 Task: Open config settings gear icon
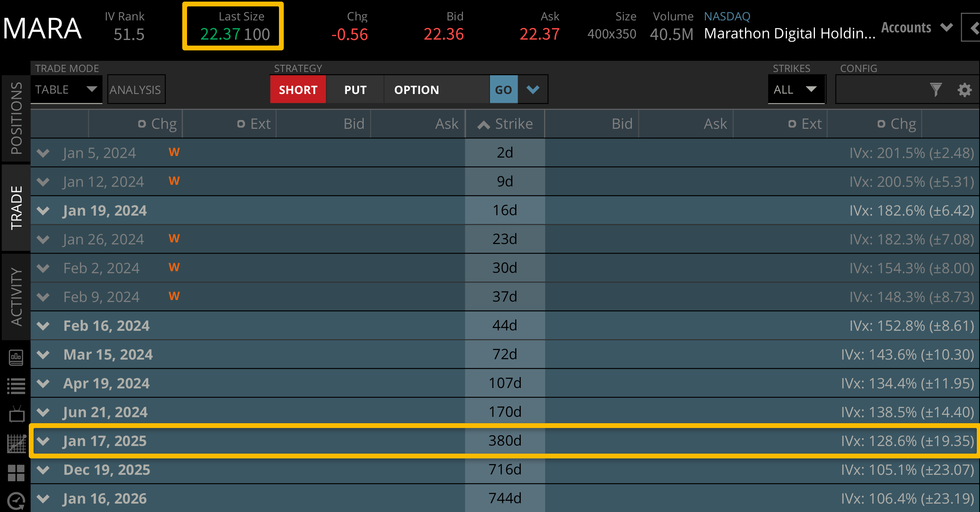[964, 90]
